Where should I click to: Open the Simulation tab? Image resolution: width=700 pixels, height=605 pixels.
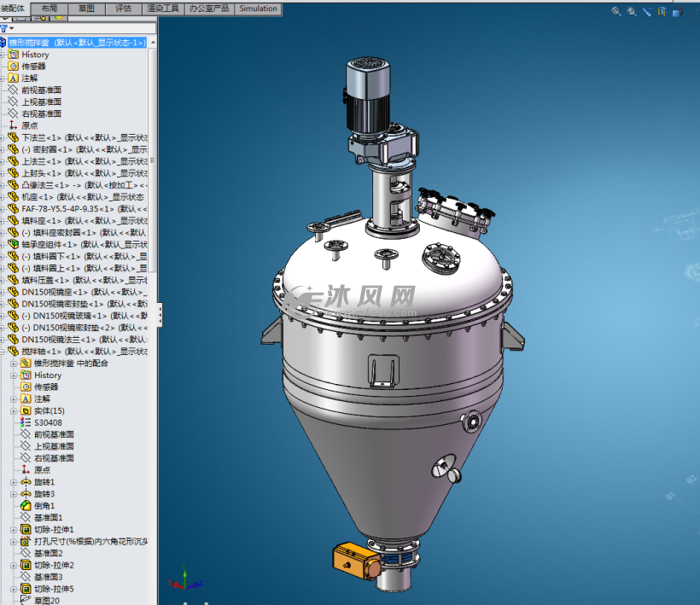point(258,9)
